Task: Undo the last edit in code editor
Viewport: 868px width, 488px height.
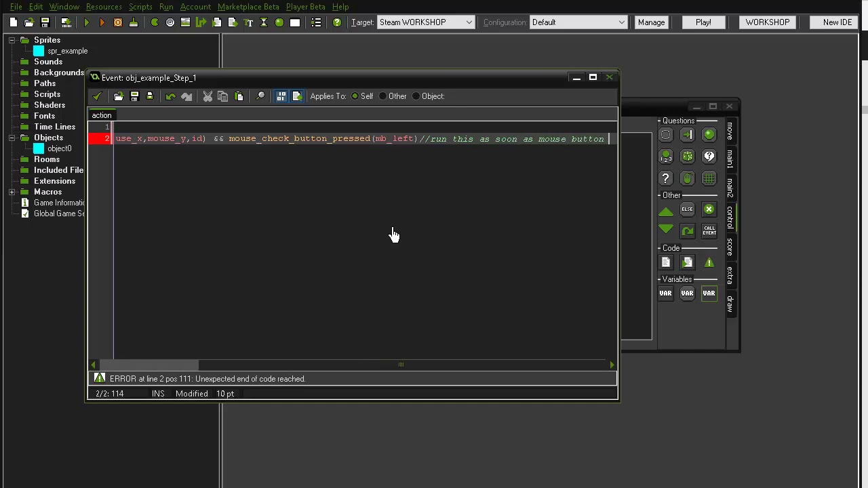Action: click(171, 96)
